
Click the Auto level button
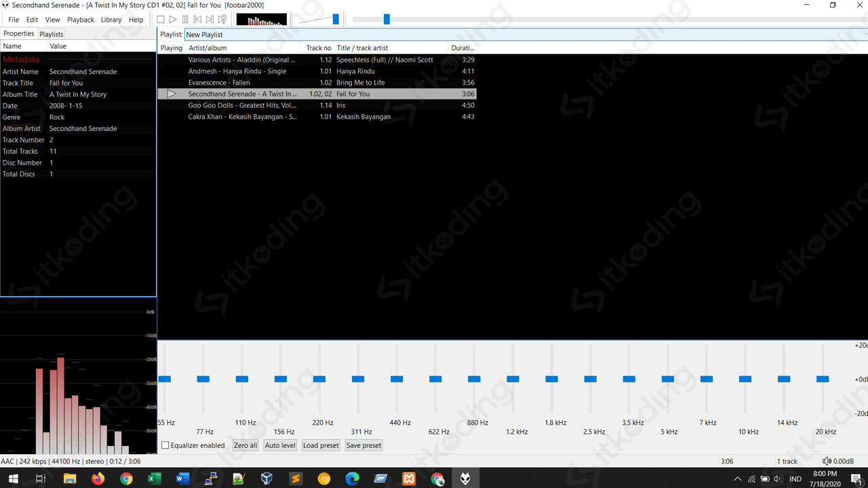coord(280,445)
